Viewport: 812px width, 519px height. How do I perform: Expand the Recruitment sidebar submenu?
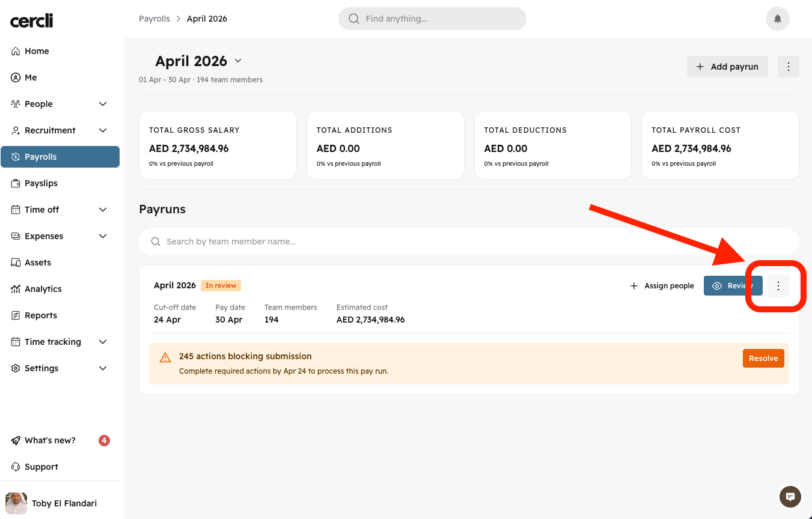click(103, 130)
